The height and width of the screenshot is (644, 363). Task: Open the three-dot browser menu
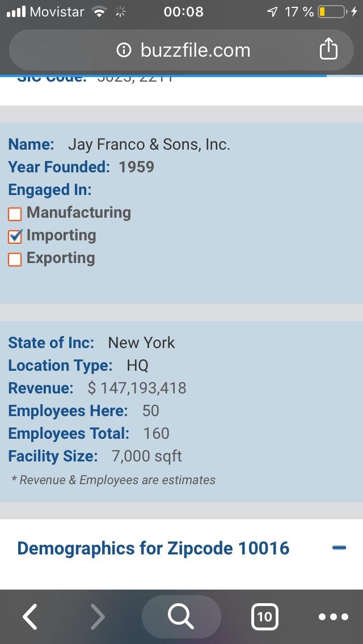pyautogui.click(x=333, y=616)
